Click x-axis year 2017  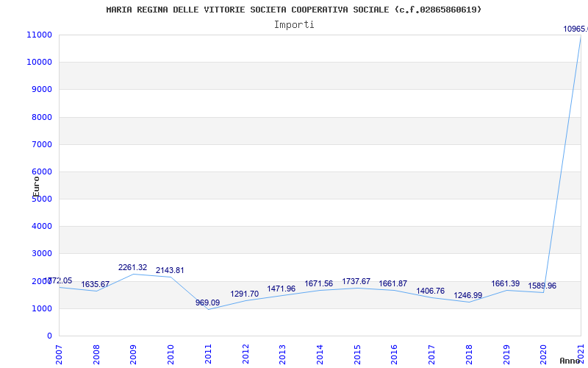point(431,354)
